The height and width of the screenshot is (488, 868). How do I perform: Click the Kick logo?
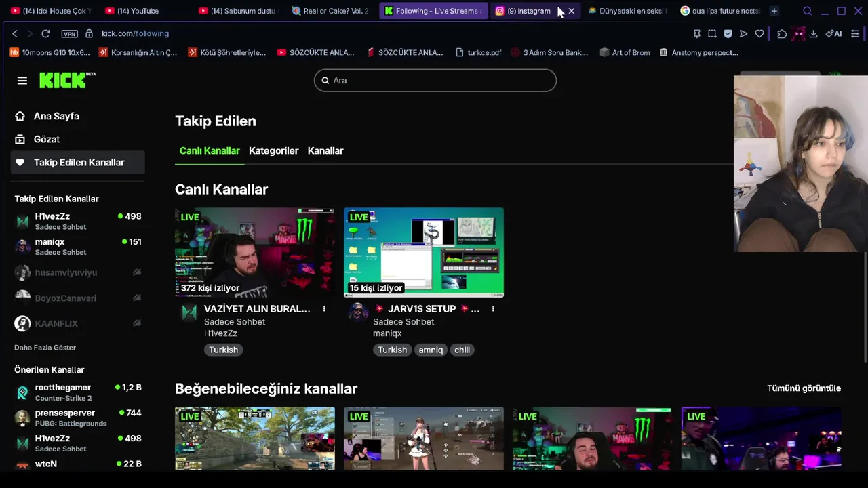pyautogui.click(x=66, y=80)
